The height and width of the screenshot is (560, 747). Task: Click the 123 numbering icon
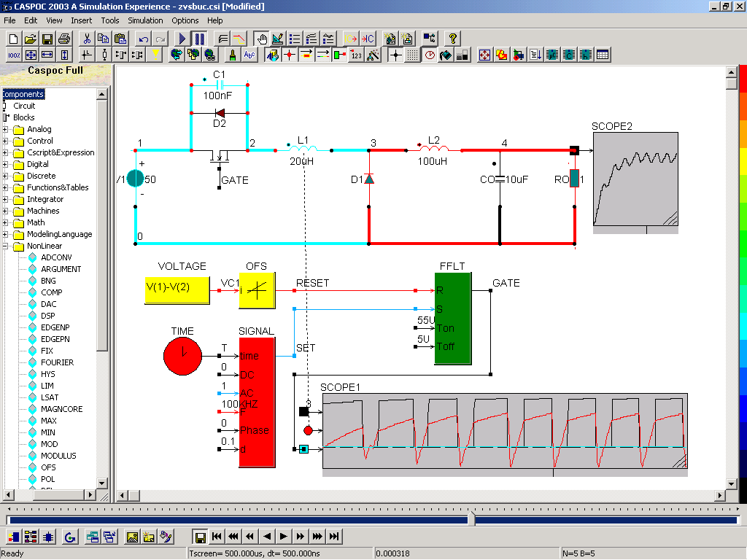click(356, 55)
